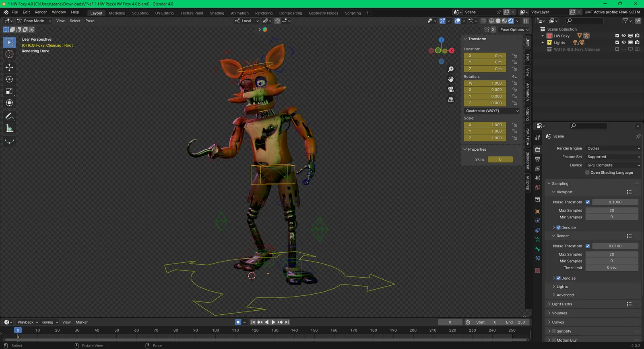Click the zoom view magnifier icon
Viewport: 644px width, 349px height.
[451, 69]
